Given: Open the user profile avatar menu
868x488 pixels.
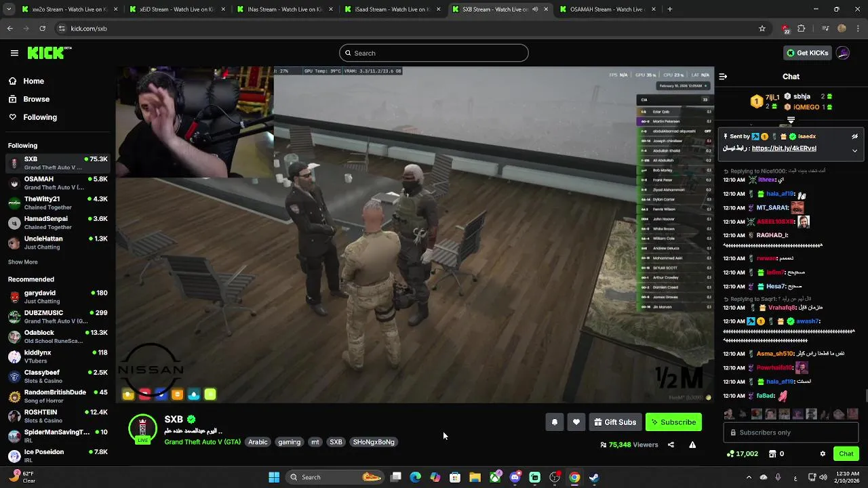Looking at the screenshot, I should tap(843, 53).
